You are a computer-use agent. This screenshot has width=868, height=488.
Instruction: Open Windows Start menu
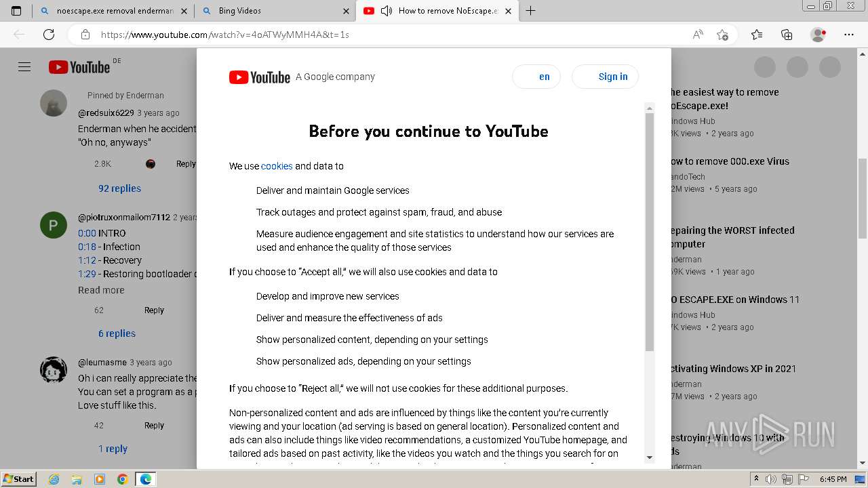click(19, 479)
